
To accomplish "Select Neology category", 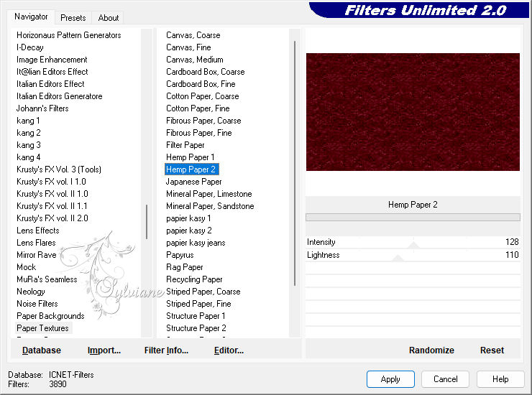I will click(30, 292).
